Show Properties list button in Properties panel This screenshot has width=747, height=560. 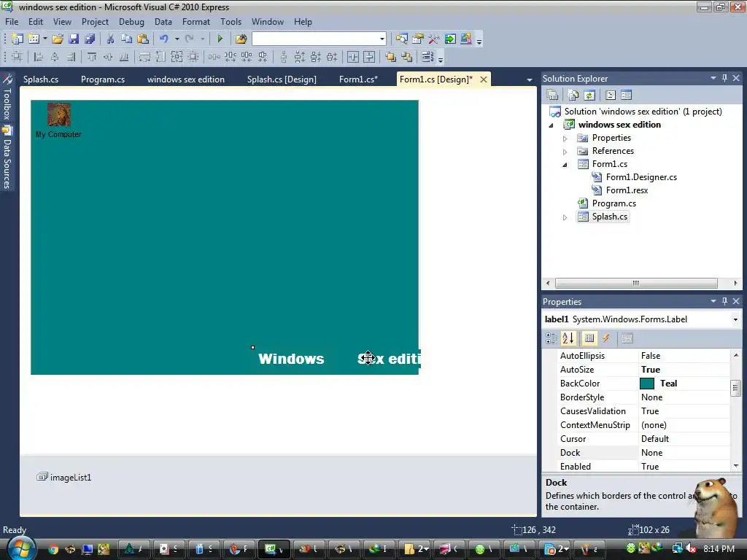pyautogui.click(x=589, y=338)
